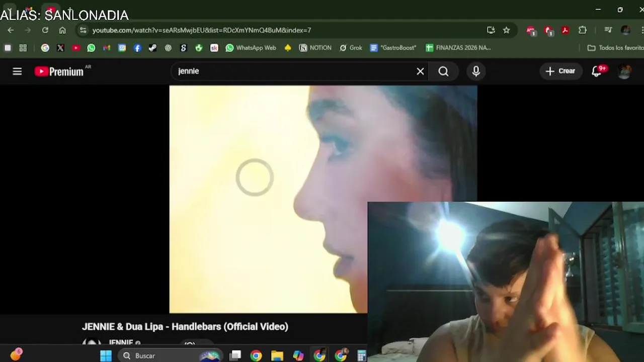Open the YouTube hamburger guide menu
The width and height of the screenshot is (644, 362).
point(17,71)
